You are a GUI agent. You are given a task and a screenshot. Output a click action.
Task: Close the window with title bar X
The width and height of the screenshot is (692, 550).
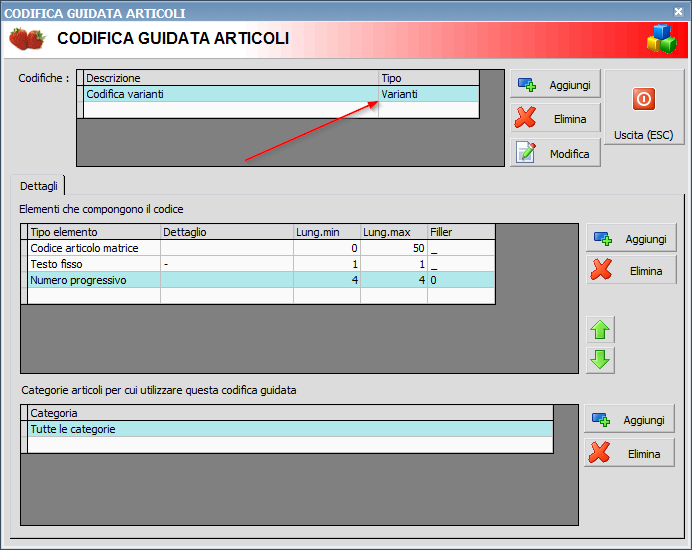coord(678,12)
